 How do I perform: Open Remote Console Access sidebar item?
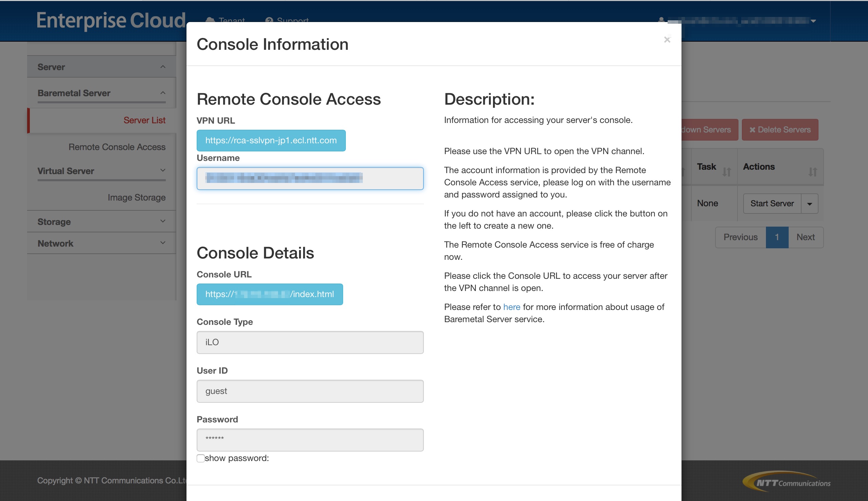click(117, 147)
